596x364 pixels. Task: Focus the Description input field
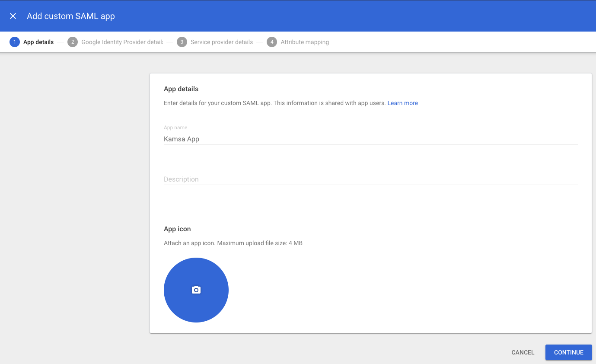pyautogui.click(x=370, y=179)
